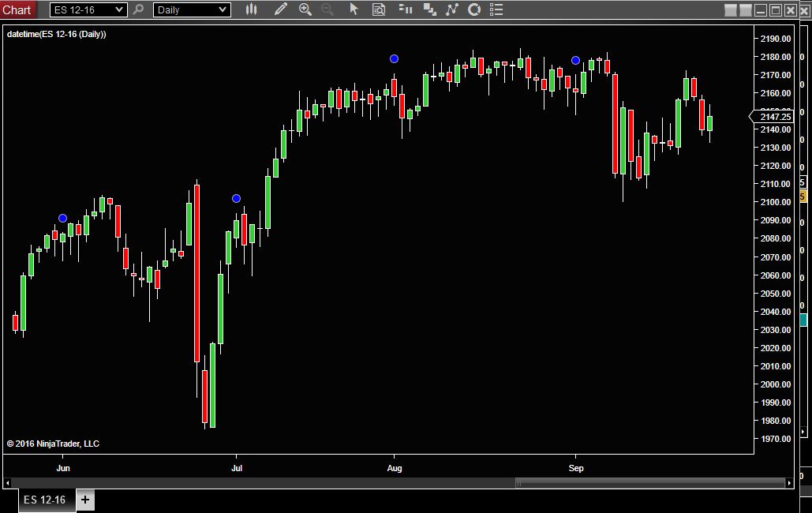Minimize the chart window
This screenshot has width=812, height=513.
coord(760,10)
